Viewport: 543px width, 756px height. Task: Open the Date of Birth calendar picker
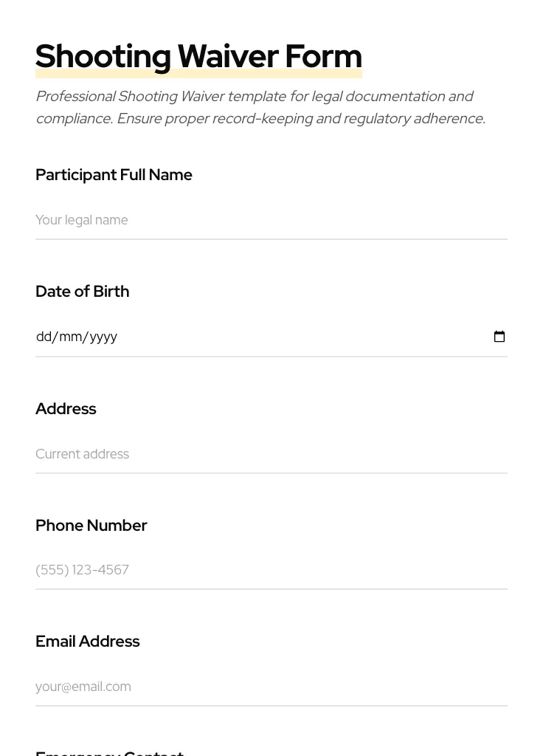pyautogui.click(x=499, y=337)
